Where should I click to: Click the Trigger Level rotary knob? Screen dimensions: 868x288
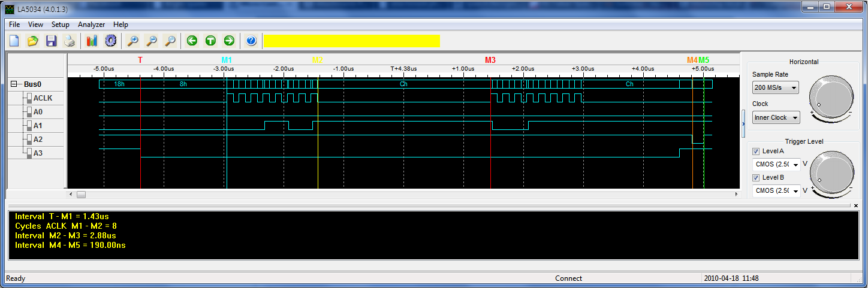point(831,172)
